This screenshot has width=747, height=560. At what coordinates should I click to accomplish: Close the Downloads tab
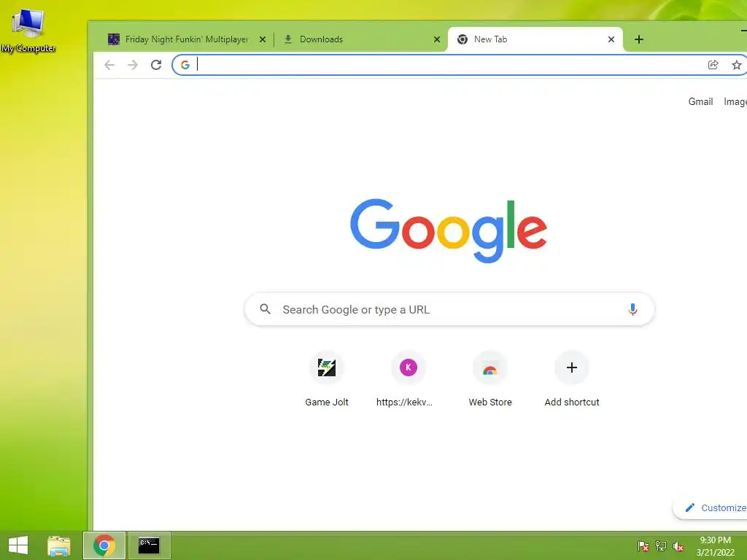[437, 39]
